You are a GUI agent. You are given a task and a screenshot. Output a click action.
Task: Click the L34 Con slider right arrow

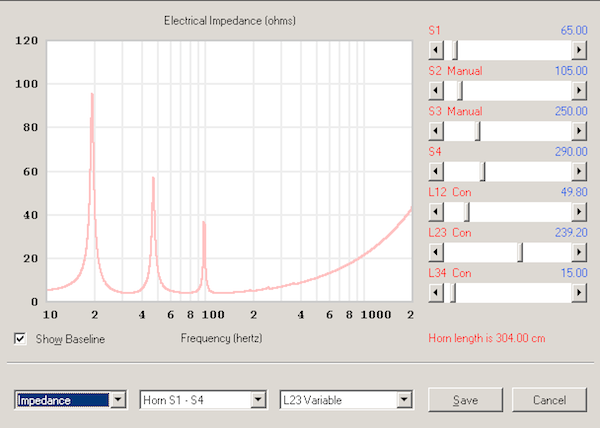pyautogui.click(x=579, y=293)
